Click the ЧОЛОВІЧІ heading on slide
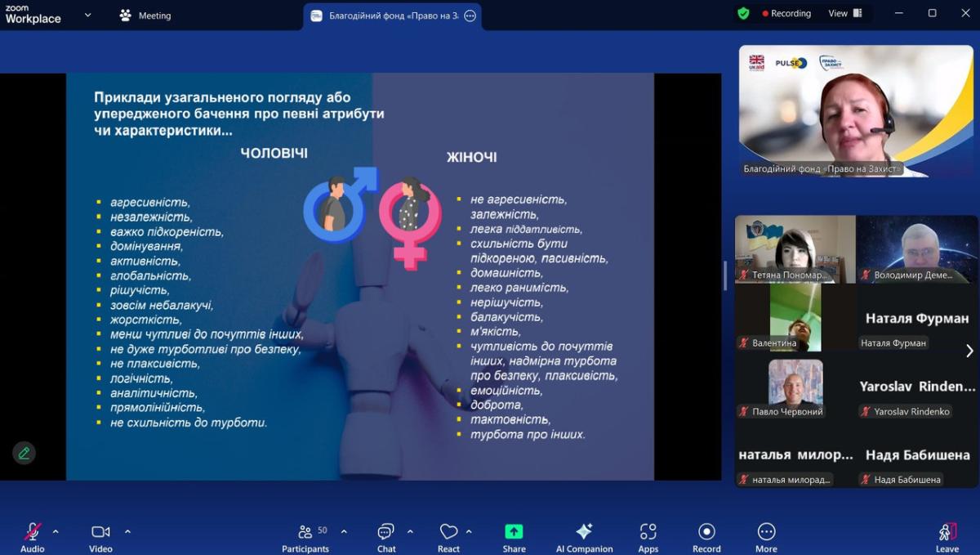980x555 pixels. pyautogui.click(x=274, y=153)
